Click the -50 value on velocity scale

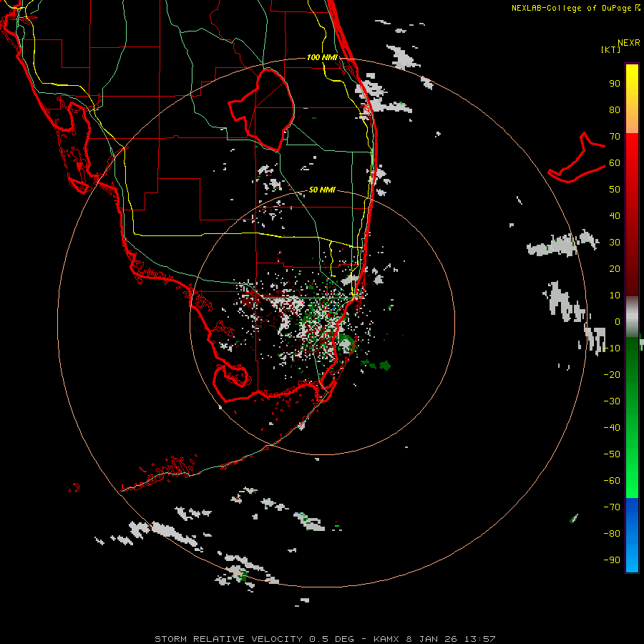point(612,454)
